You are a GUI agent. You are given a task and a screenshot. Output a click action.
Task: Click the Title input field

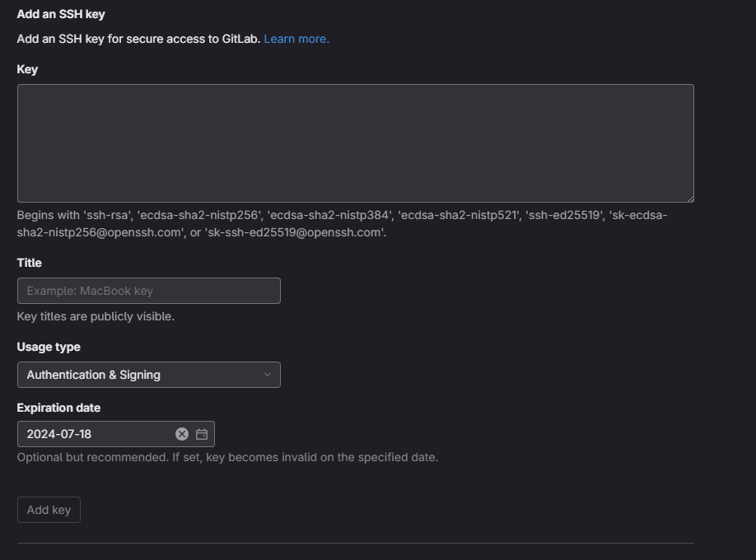point(148,291)
